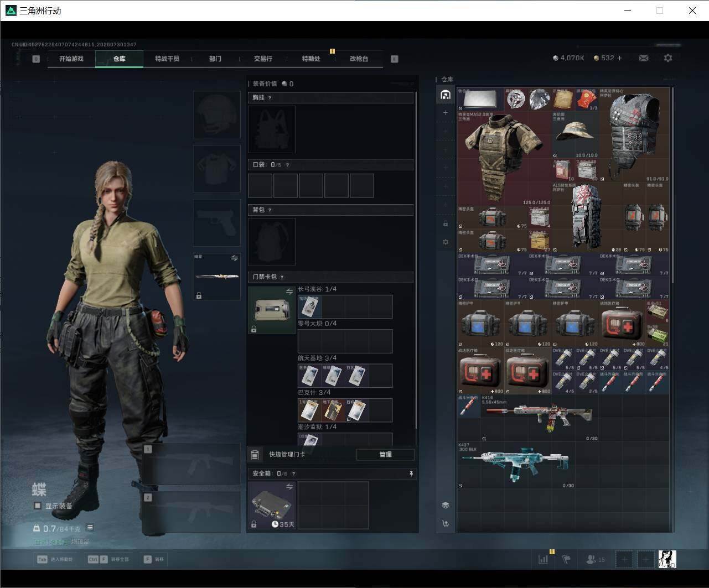Open the mail inbox envelope icon

[x=644, y=58]
